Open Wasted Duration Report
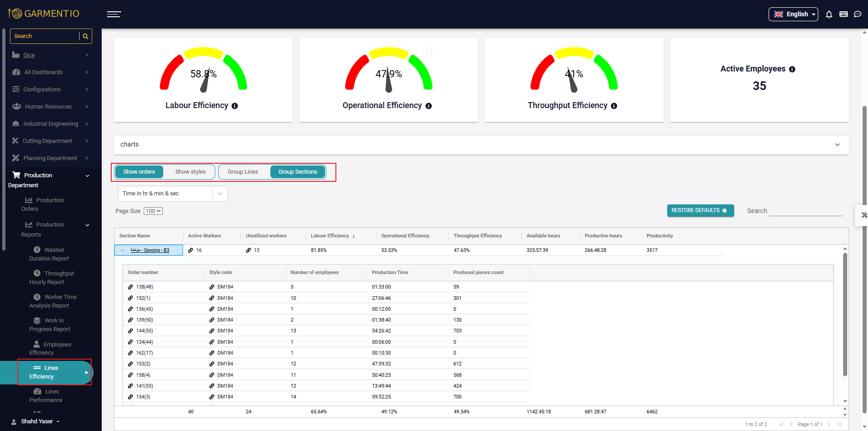 pyautogui.click(x=50, y=254)
